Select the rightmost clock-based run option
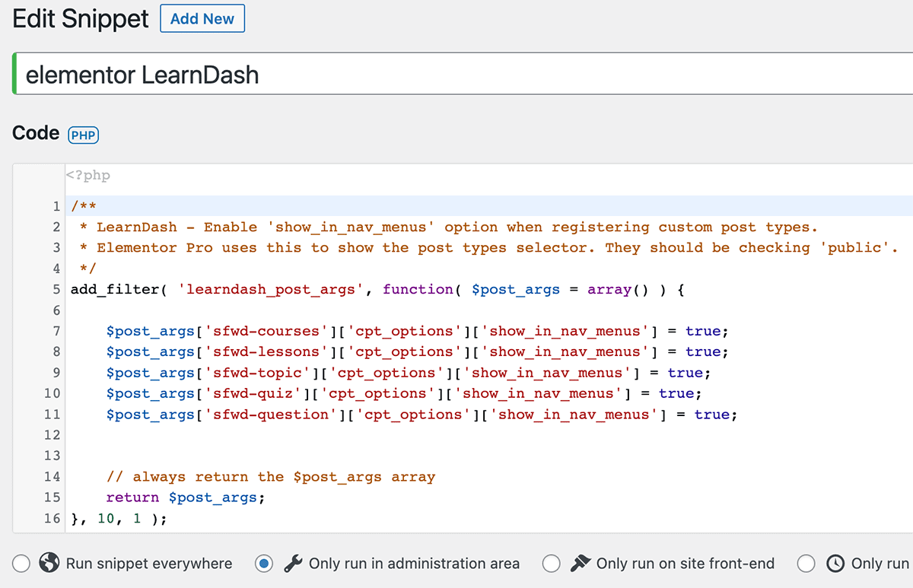The height and width of the screenshot is (588, 913). [x=806, y=564]
